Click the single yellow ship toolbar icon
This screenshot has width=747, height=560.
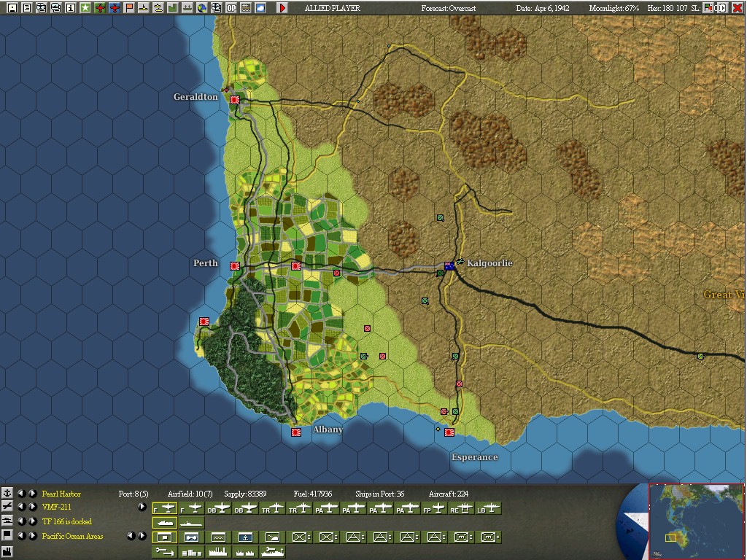coord(144,7)
